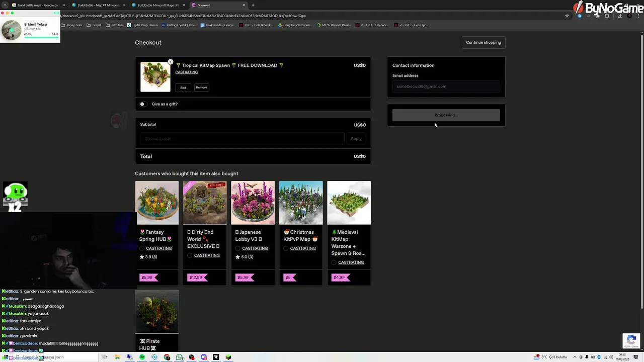The height and width of the screenshot is (362, 644).
Task: Open Spotify from the taskbar
Action: [142, 357]
